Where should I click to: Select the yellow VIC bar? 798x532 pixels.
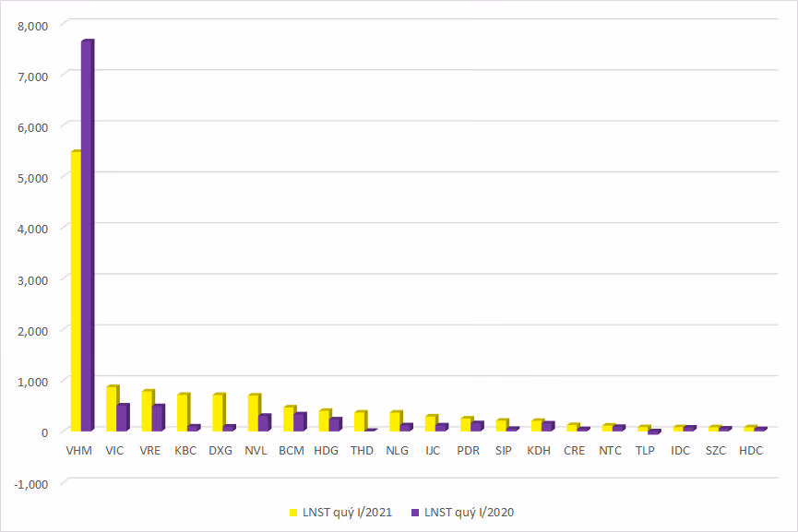point(111,408)
